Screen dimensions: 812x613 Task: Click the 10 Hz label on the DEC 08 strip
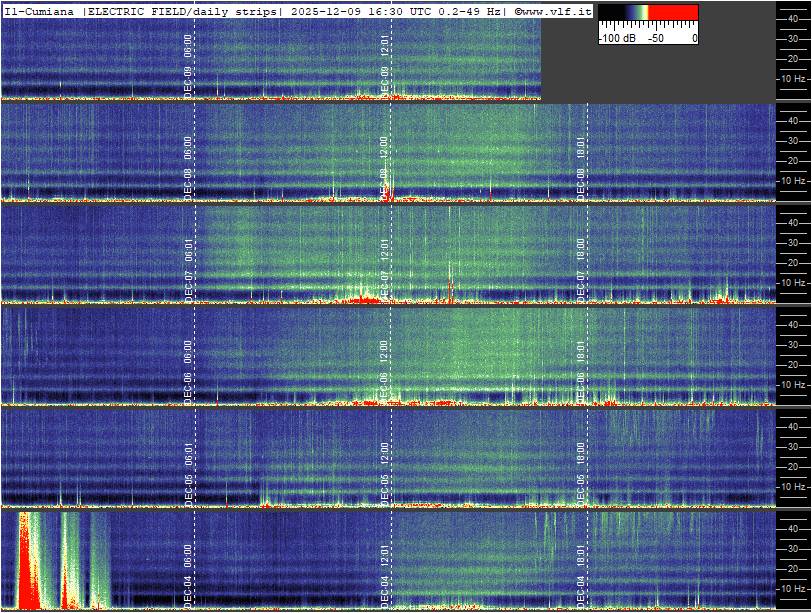793,181
